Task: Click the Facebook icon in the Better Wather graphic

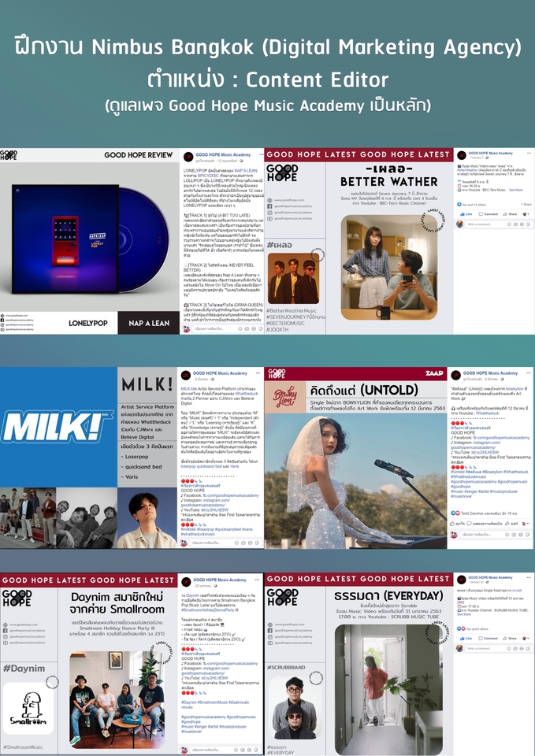Action: click(x=269, y=206)
